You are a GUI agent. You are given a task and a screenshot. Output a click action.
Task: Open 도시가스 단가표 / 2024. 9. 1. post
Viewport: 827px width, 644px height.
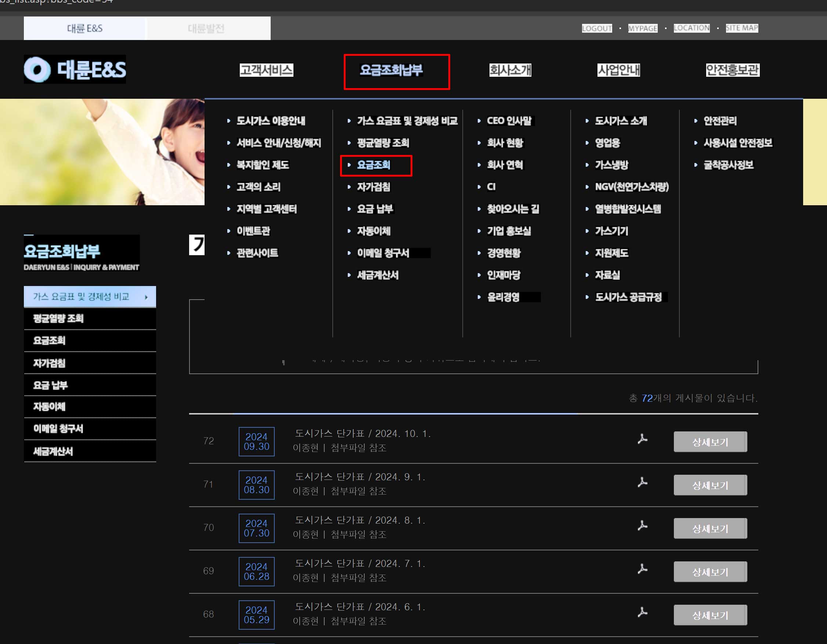click(360, 477)
